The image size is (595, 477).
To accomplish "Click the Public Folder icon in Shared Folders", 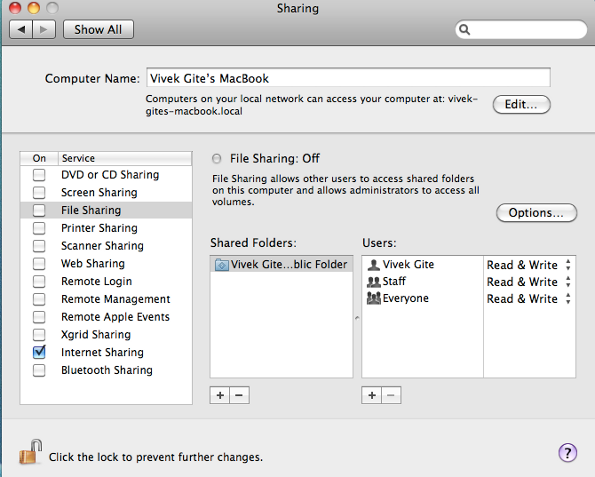I will point(221,264).
